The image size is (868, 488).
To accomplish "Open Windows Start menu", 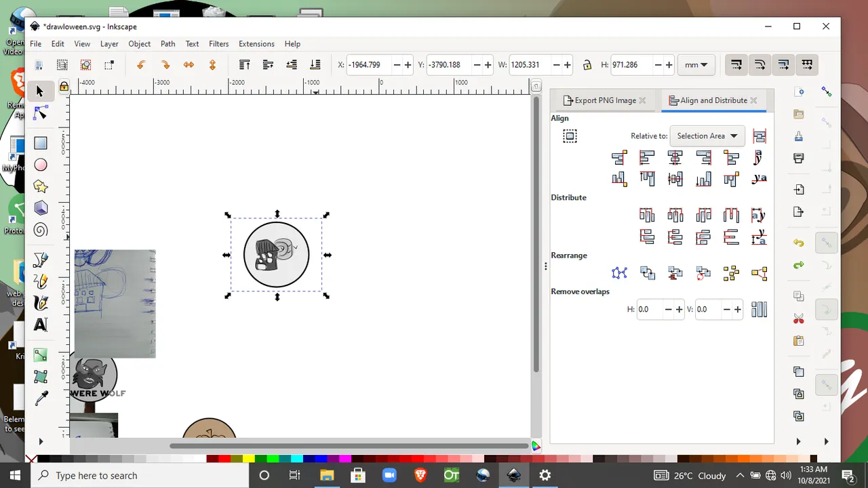I will point(16,475).
